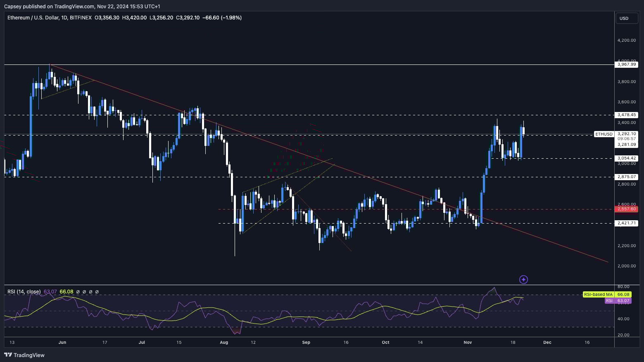Screen dimensions: 644x362
Task: Remove the RSI indicator from the chart
Action: pos(90,292)
